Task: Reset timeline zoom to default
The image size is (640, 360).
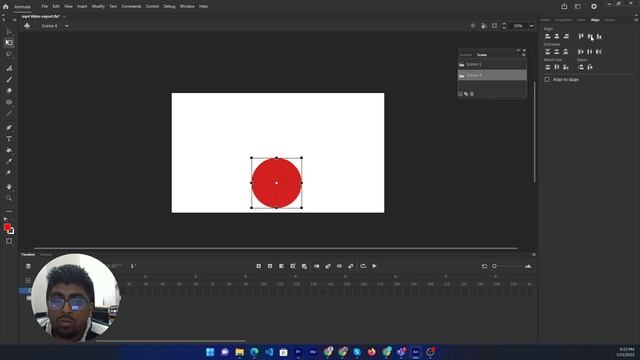Action: click(x=484, y=266)
